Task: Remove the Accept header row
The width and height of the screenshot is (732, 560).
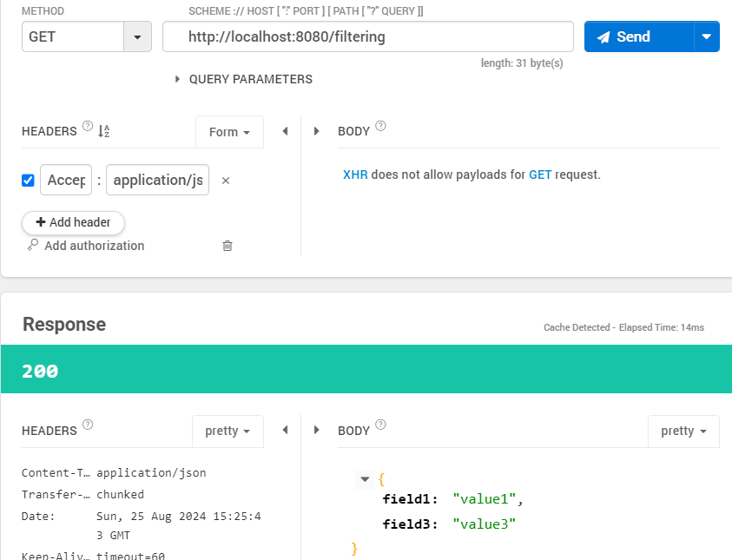Action: point(226,181)
